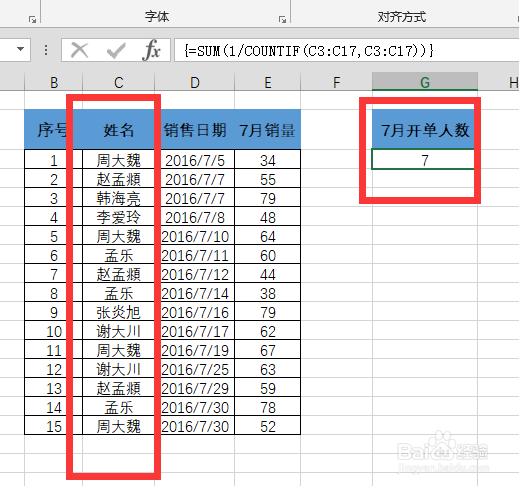Select 谢大川 in row 12
Image resolution: width=519 pixels, height=486 pixels.
(x=119, y=369)
